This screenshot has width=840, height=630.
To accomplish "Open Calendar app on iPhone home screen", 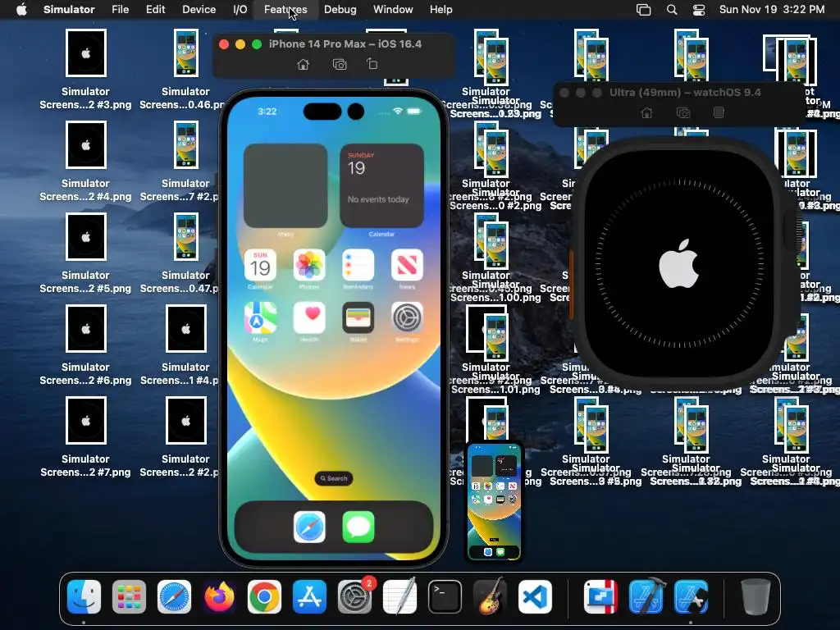I will click(x=260, y=265).
